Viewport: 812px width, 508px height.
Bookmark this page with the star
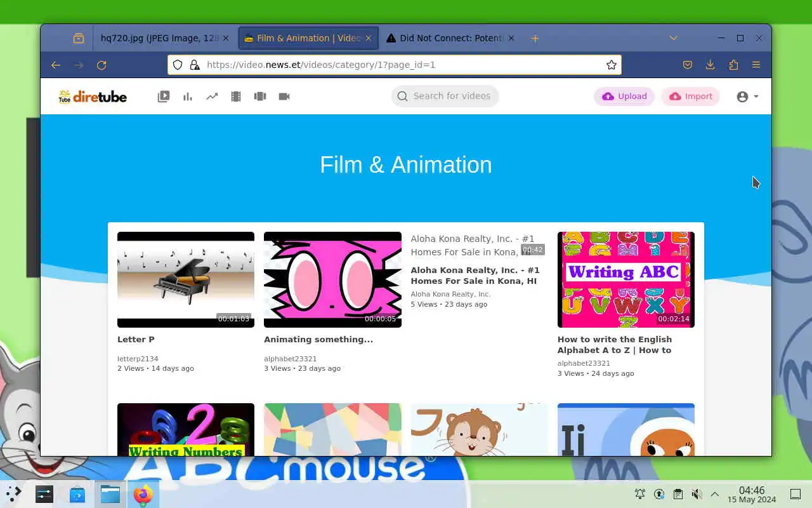612,65
